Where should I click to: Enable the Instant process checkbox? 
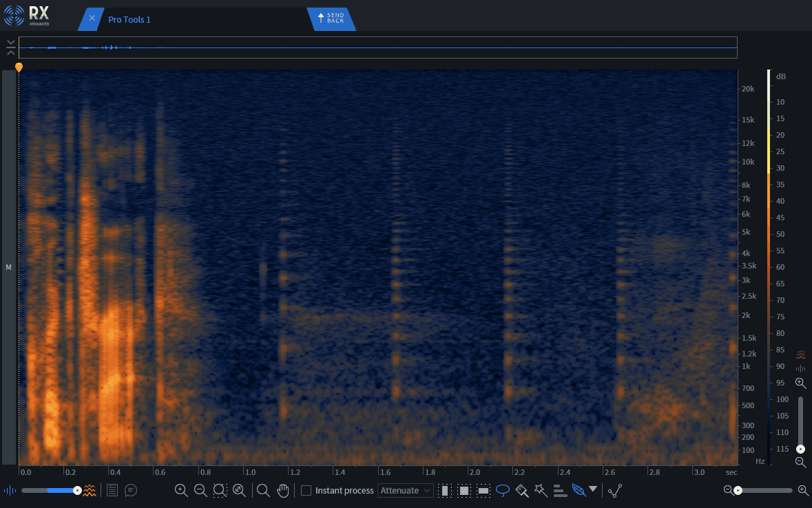tap(306, 490)
